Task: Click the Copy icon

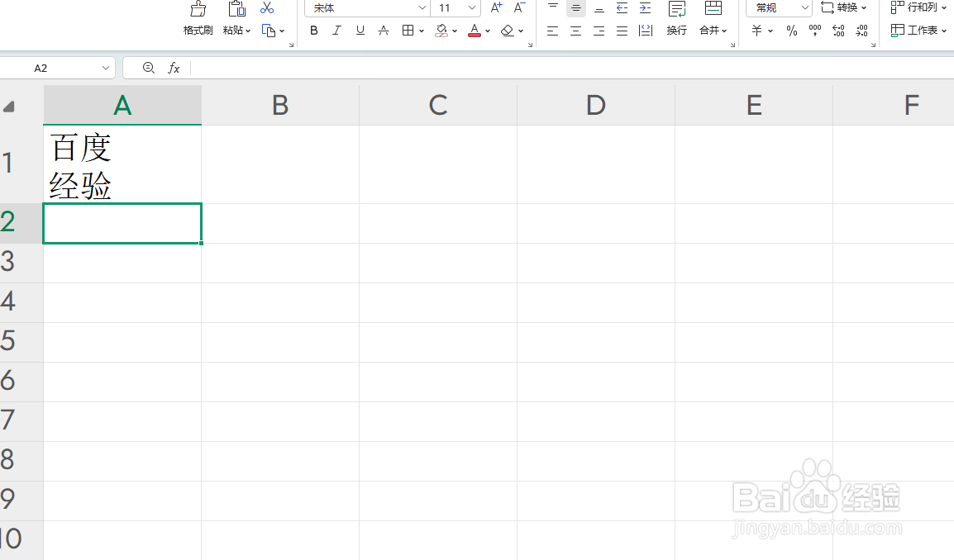Action: click(x=269, y=31)
